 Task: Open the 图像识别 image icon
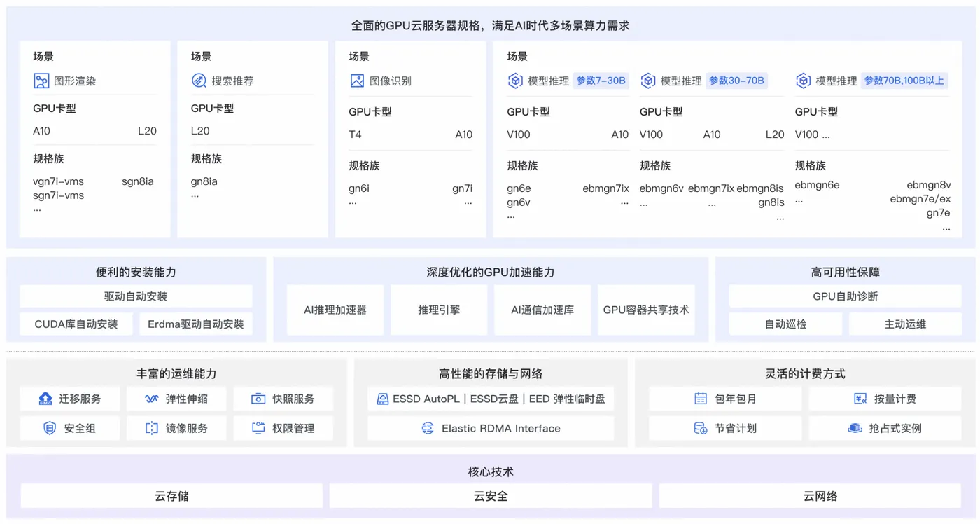(358, 81)
